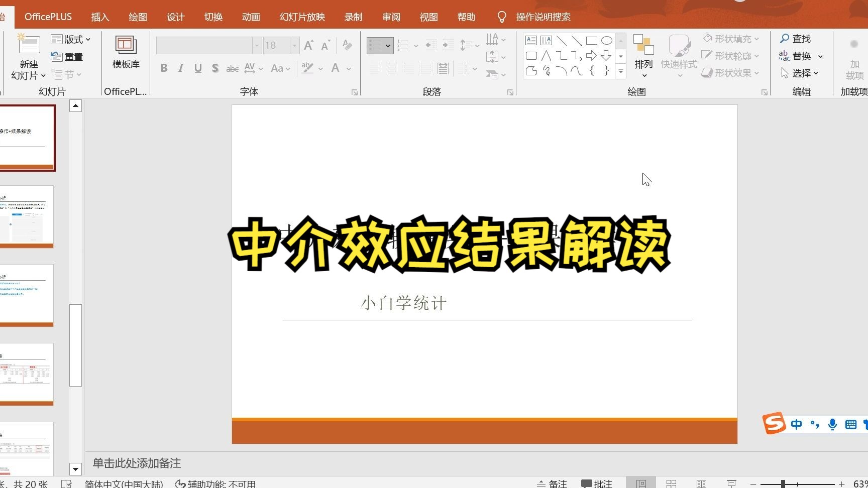The width and height of the screenshot is (868, 488).
Task: Open the 模板库 template library
Action: pos(126,52)
